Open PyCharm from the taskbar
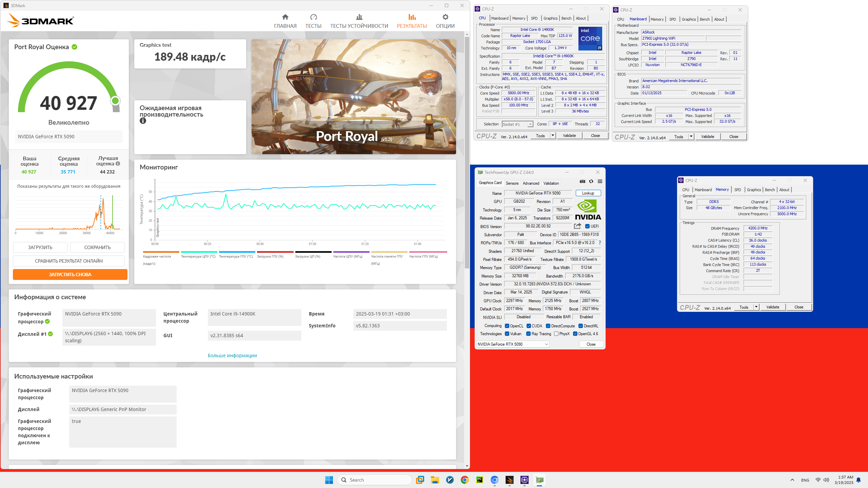Viewport: 868px width, 488px height. point(479,480)
